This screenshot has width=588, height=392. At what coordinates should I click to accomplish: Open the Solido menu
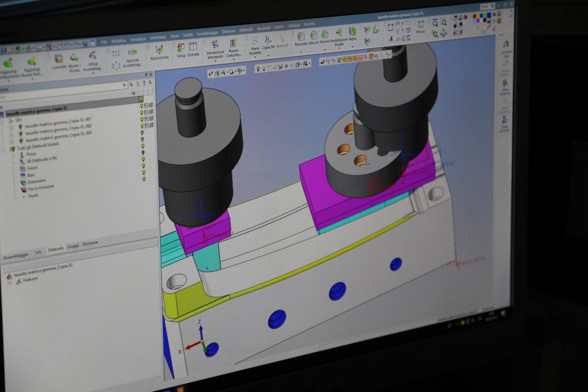188,35
